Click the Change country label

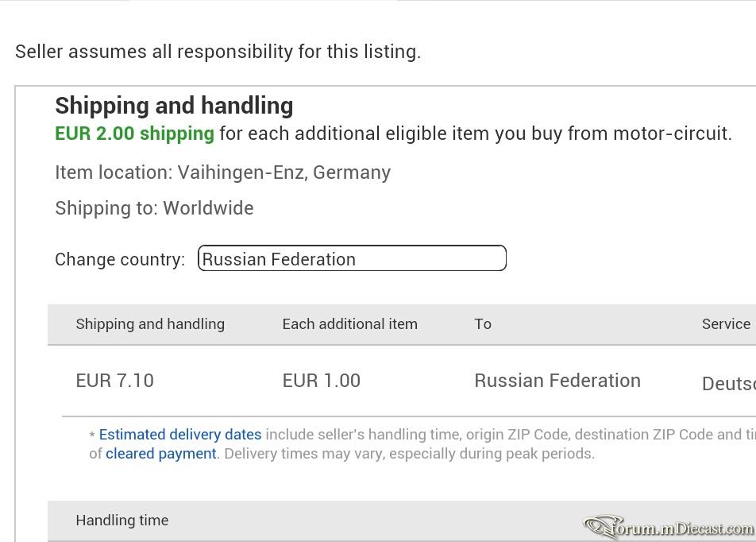tap(120, 260)
